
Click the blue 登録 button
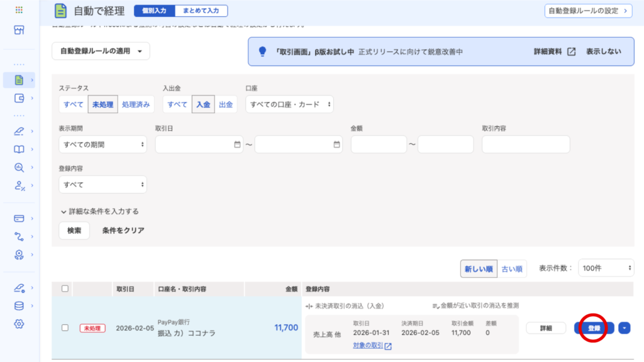point(594,328)
